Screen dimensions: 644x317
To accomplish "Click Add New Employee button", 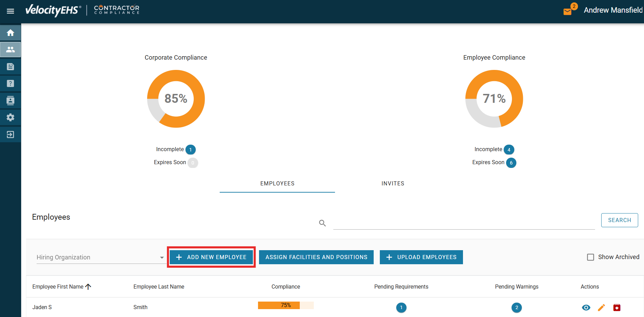I will pos(211,257).
